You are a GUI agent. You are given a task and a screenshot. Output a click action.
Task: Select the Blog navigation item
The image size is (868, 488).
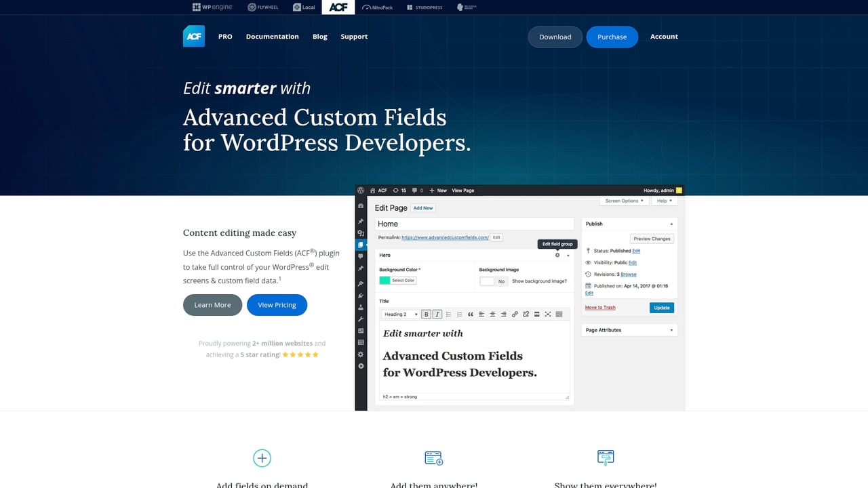coord(319,37)
